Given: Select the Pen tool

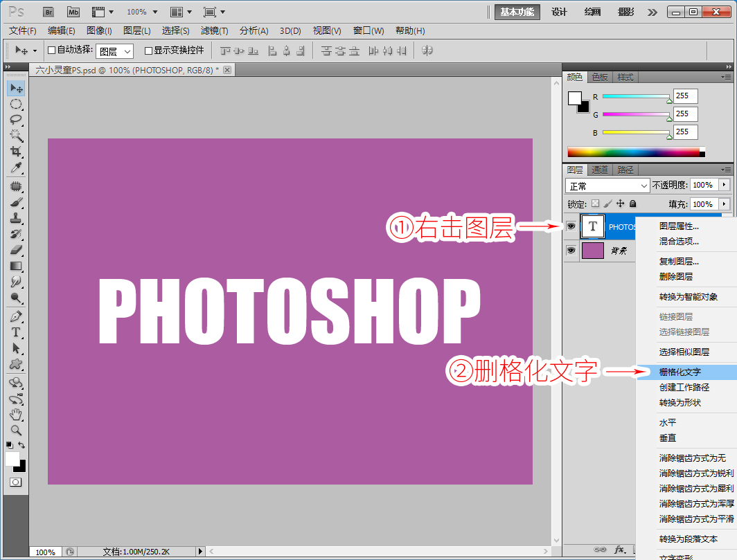Looking at the screenshot, I should coord(16,316).
